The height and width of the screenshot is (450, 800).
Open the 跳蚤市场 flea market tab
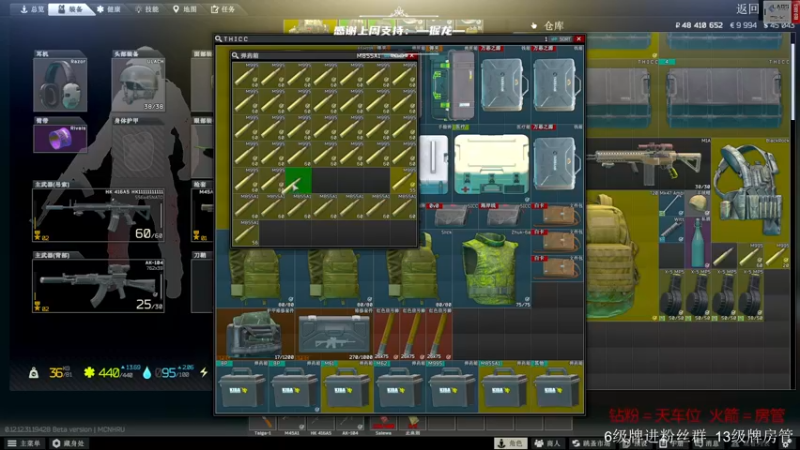click(591, 443)
